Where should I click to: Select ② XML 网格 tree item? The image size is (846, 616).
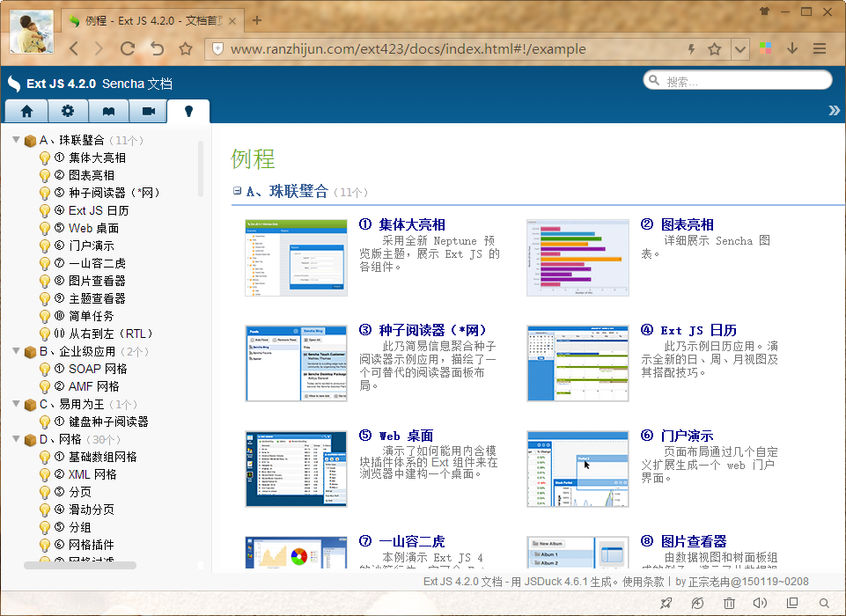85,474
